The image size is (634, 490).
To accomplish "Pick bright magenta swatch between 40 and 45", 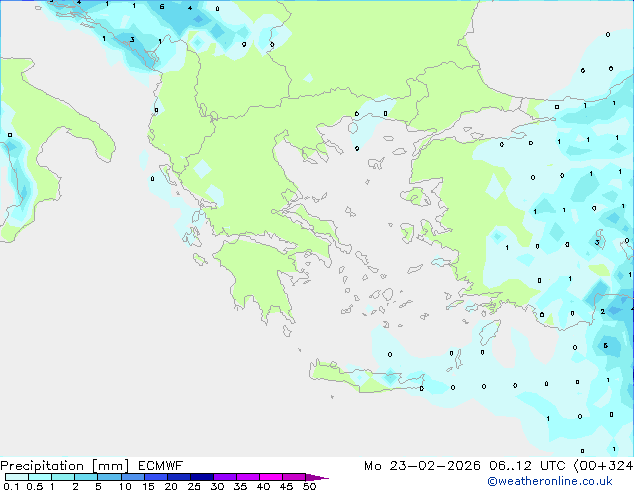I will tap(271, 477).
